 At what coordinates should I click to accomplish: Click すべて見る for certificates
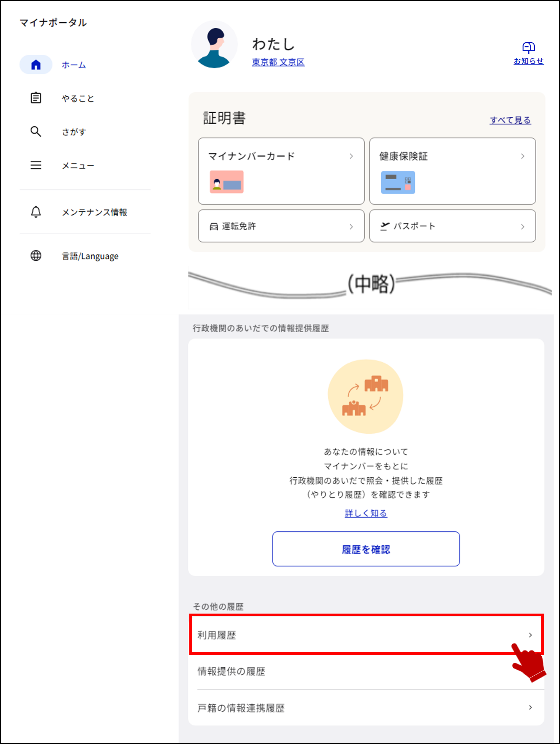point(510,120)
